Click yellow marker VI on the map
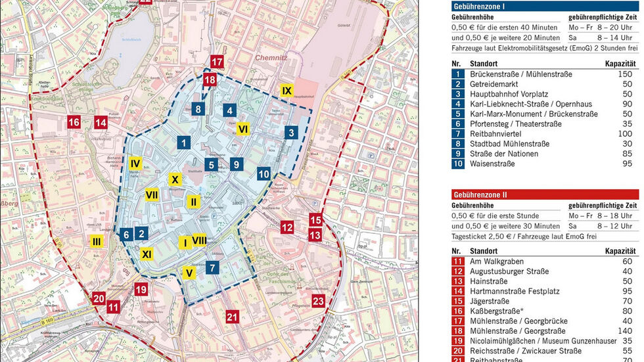The image size is (644, 362). point(242,129)
